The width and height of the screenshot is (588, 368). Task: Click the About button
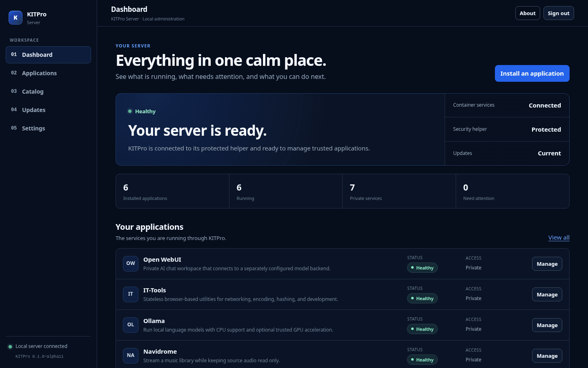(x=528, y=13)
